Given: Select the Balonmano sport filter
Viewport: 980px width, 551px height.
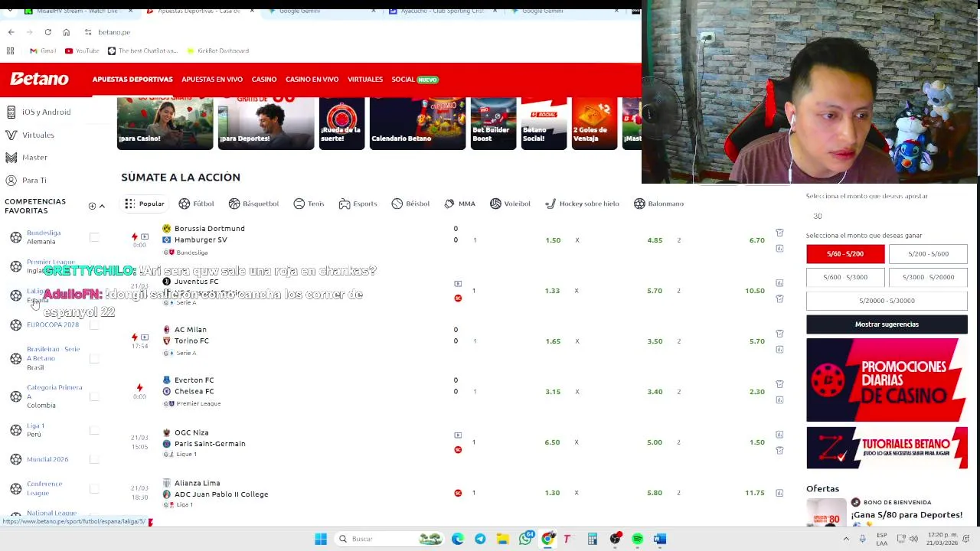Looking at the screenshot, I should coord(658,204).
